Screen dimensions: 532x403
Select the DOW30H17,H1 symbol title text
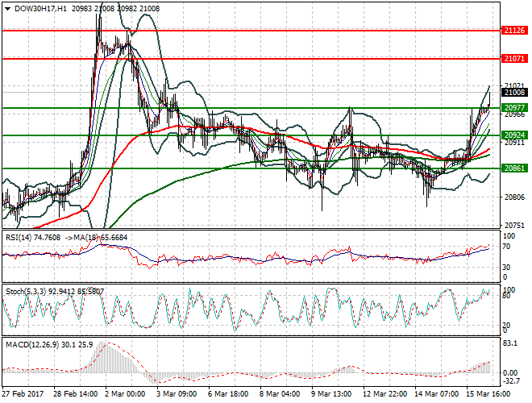coord(40,9)
